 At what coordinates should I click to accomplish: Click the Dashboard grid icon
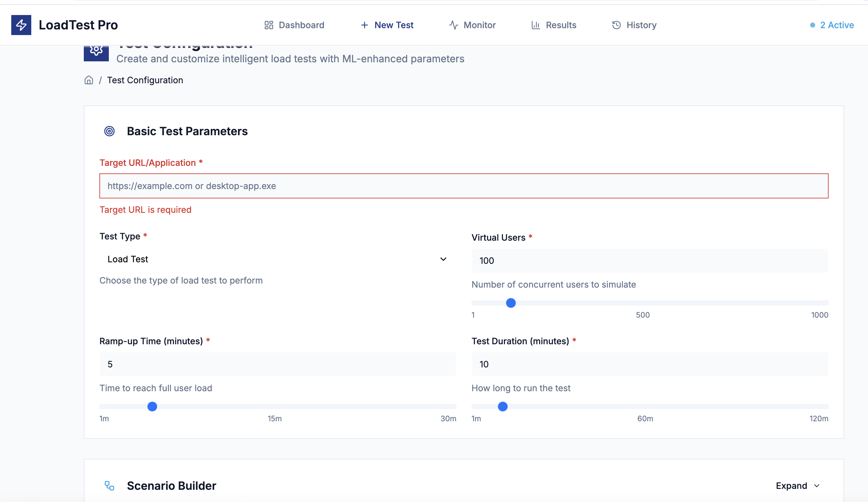pos(269,25)
